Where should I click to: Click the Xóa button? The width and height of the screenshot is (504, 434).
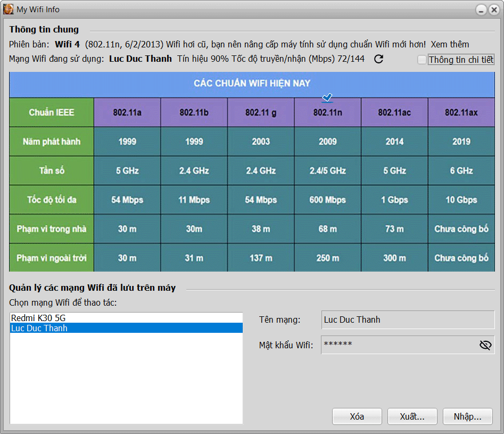coord(357,416)
